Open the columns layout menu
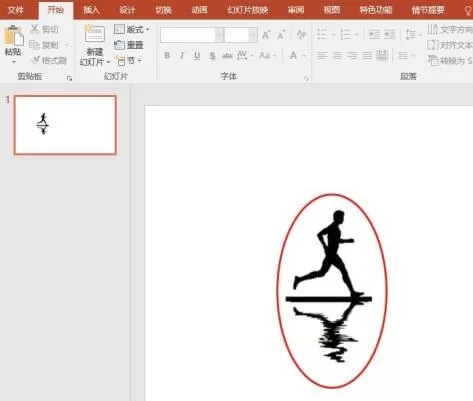473x401 pixels. [x=406, y=56]
